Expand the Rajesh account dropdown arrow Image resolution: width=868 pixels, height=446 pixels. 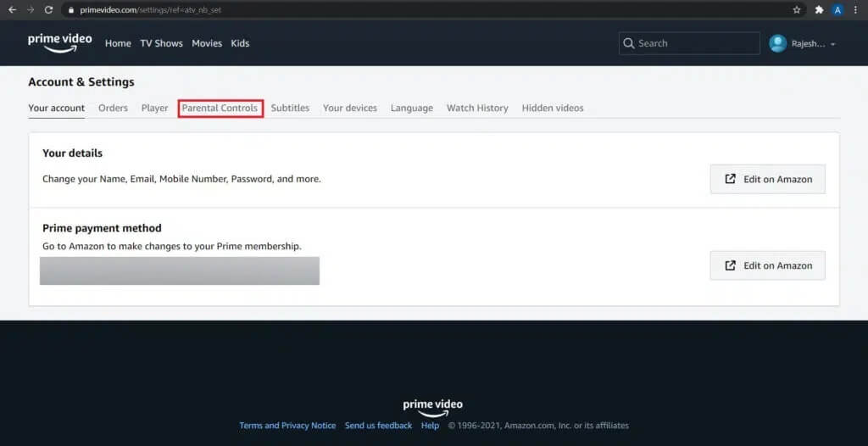(833, 44)
